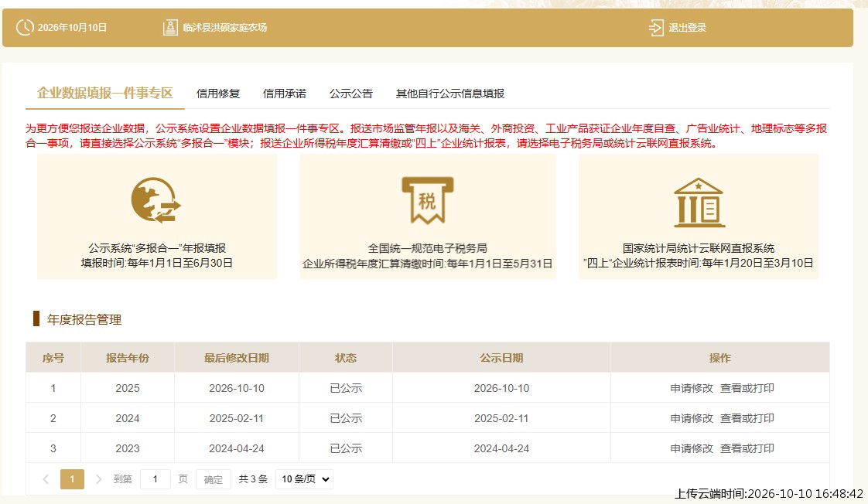Open the 公示公告 tab
This screenshot has width=868, height=504.
(x=351, y=94)
